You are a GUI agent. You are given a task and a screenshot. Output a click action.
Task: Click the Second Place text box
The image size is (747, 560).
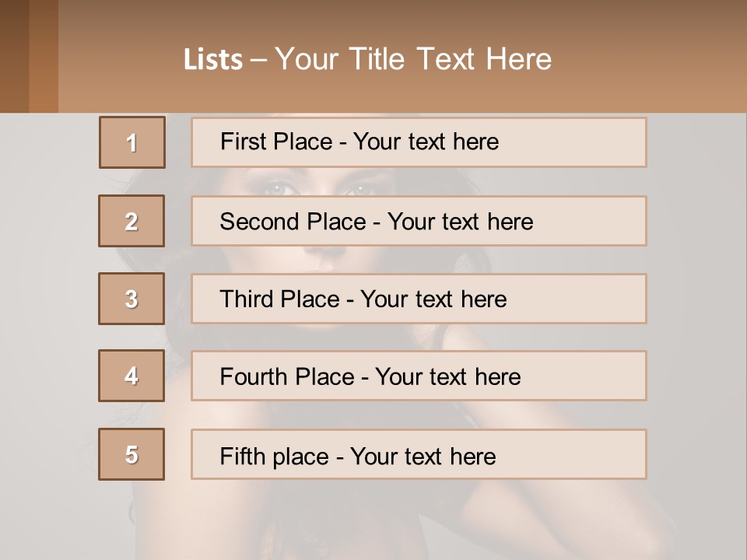[x=419, y=221]
